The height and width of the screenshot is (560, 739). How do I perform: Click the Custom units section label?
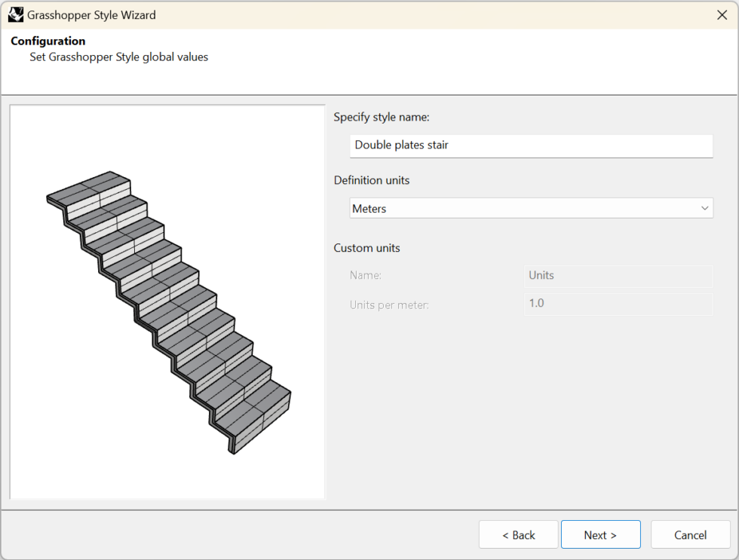(366, 248)
